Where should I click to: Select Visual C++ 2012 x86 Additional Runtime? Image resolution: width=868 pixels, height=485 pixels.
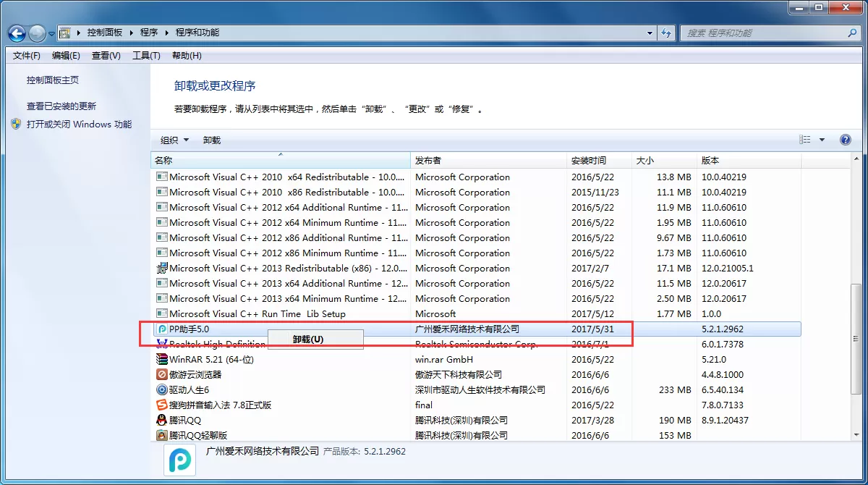click(x=289, y=237)
